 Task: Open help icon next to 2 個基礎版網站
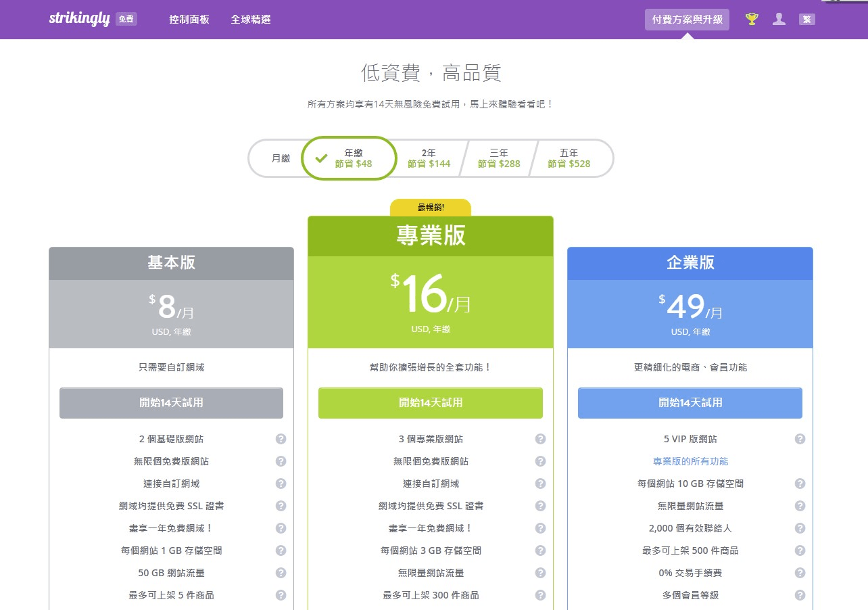tap(281, 438)
